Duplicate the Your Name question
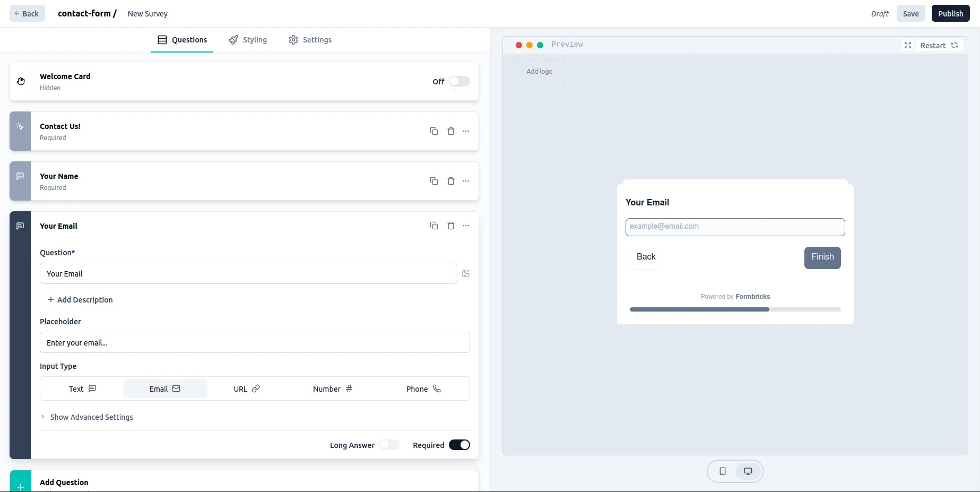 pyautogui.click(x=434, y=181)
